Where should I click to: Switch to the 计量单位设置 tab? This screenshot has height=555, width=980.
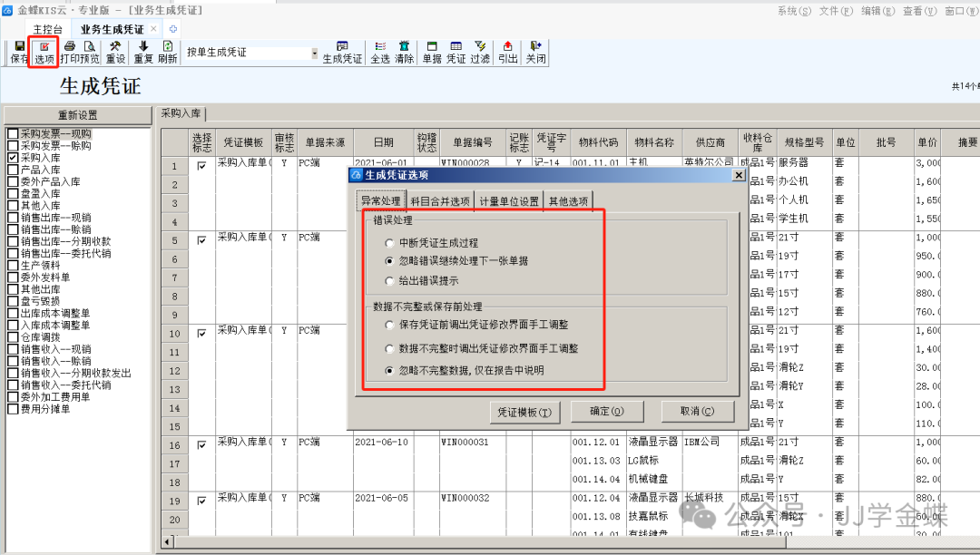(509, 201)
